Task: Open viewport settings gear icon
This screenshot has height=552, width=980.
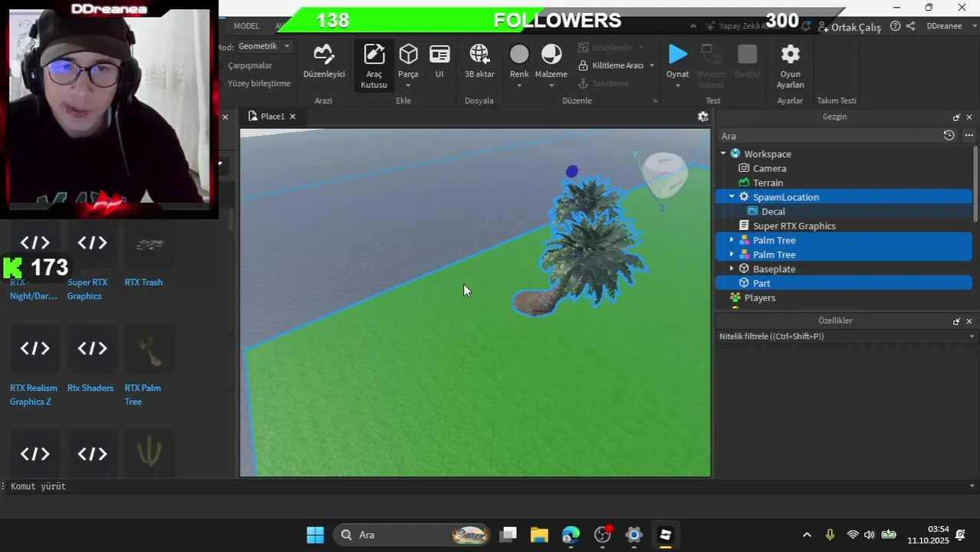Action: tap(702, 117)
